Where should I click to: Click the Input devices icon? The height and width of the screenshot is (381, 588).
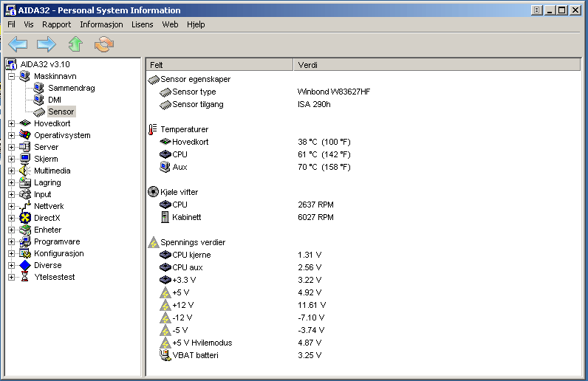tap(25, 194)
